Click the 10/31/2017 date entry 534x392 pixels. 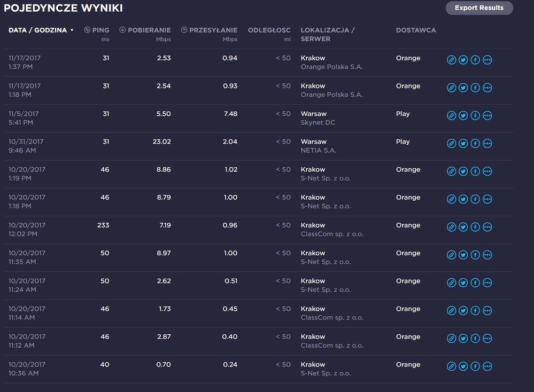pos(26,142)
